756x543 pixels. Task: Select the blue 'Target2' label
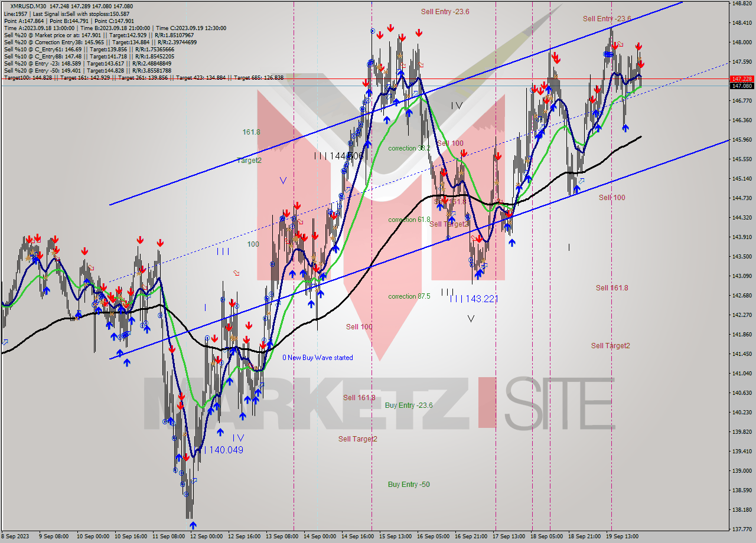[x=249, y=160]
